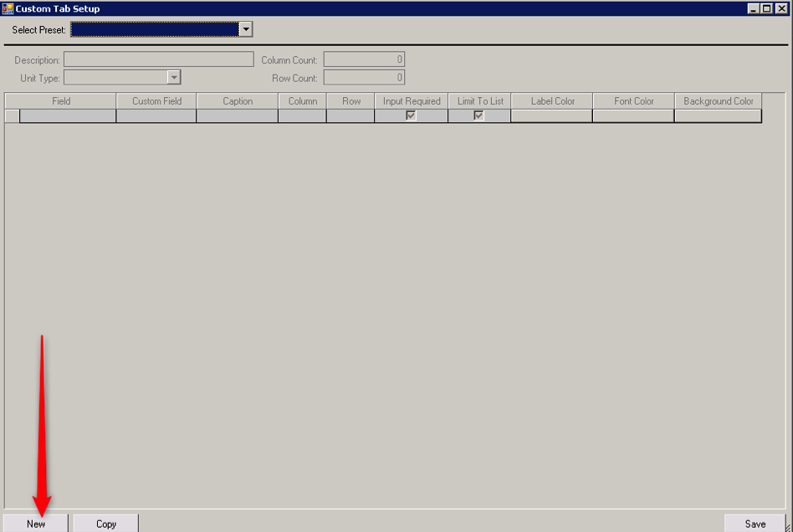
Task: Click the Font Color column header
Action: tap(632, 100)
